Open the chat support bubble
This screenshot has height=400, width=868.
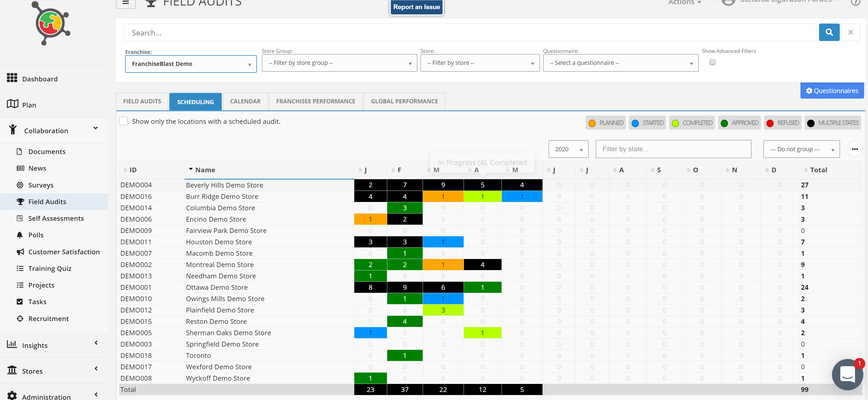(x=848, y=374)
